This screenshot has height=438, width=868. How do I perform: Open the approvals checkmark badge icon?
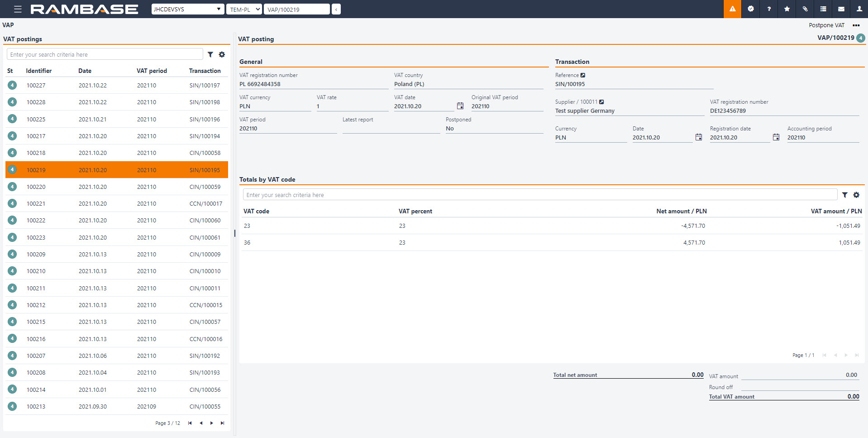pos(751,9)
